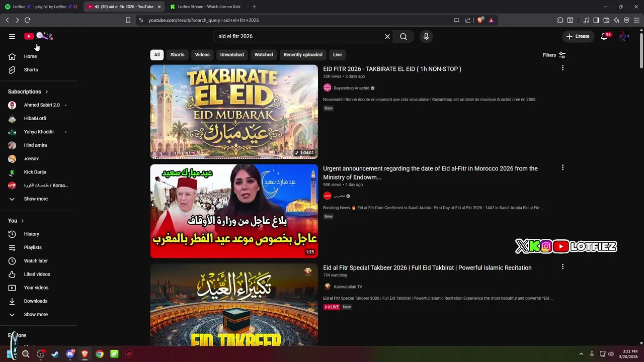Open the YouTube hamburger guide menu
The image size is (644, 362).
click(x=12, y=36)
